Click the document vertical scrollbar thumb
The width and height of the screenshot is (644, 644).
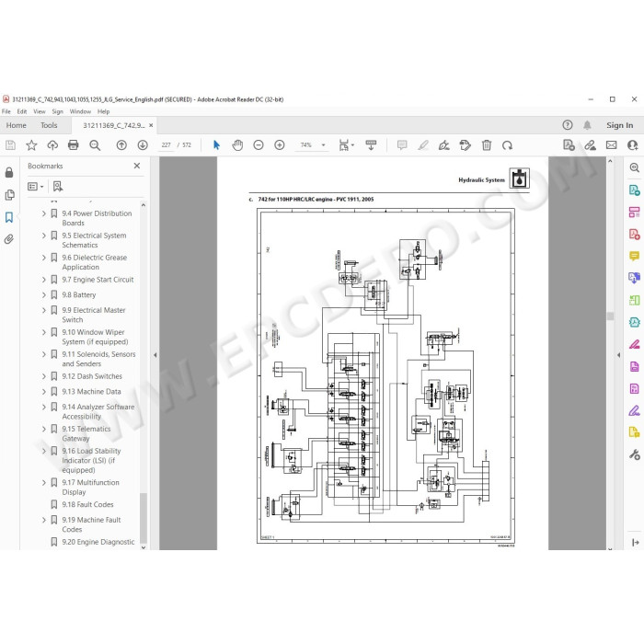pyautogui.click(x=610, y=316)
